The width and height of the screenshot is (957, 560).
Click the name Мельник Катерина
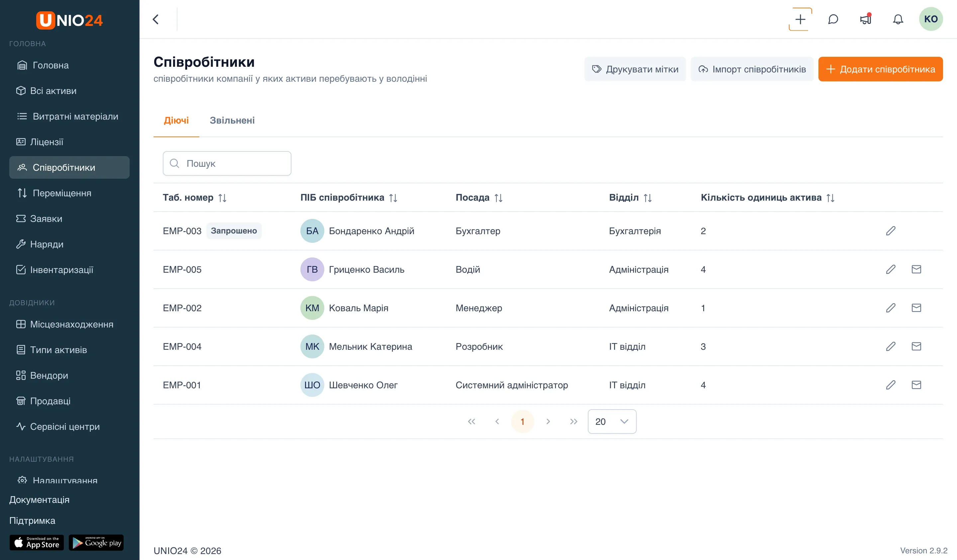click(x=370, y=346)
